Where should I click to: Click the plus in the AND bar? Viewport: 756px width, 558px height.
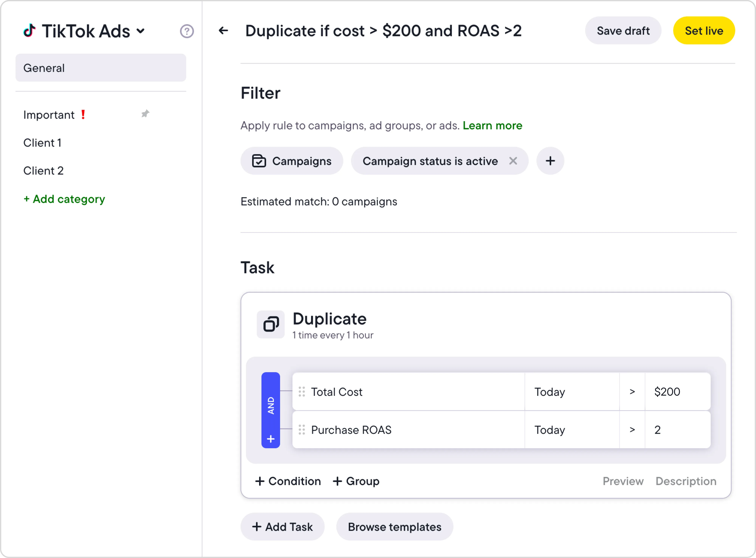[271, 439]
